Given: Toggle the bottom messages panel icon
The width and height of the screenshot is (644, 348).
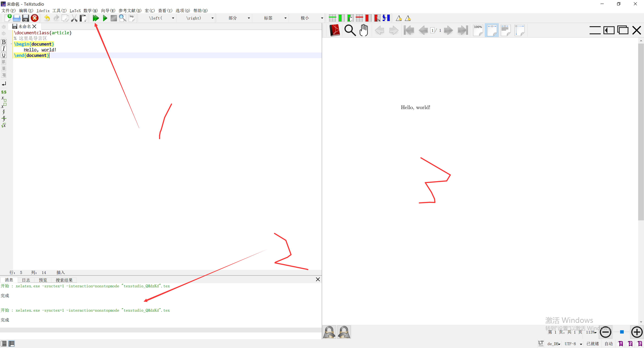Looking at the screenshot, I should [x=11, y=343].
